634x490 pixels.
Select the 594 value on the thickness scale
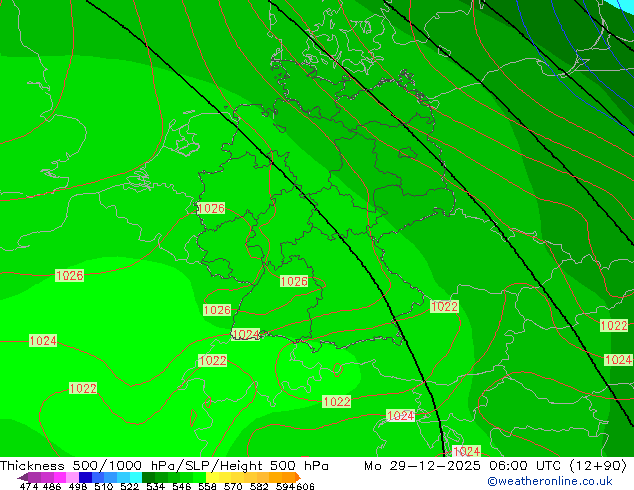tap(285, 486)
